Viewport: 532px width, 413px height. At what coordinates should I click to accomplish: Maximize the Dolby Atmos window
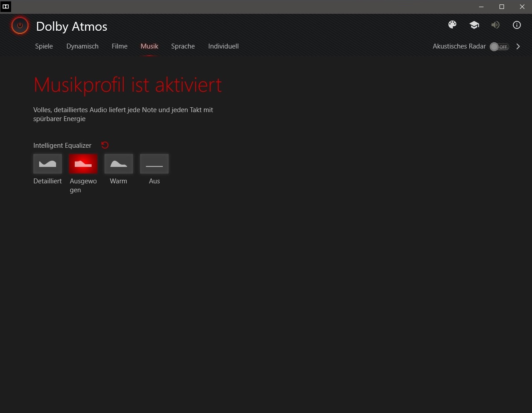[501, 7]
